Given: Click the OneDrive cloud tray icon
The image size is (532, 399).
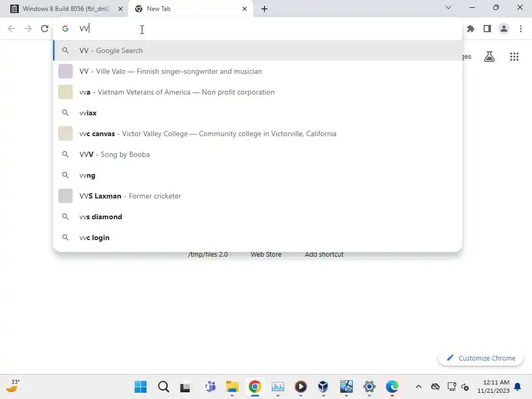Looking at the screenshot, I should pyautogui.click(x=435, y=387).
